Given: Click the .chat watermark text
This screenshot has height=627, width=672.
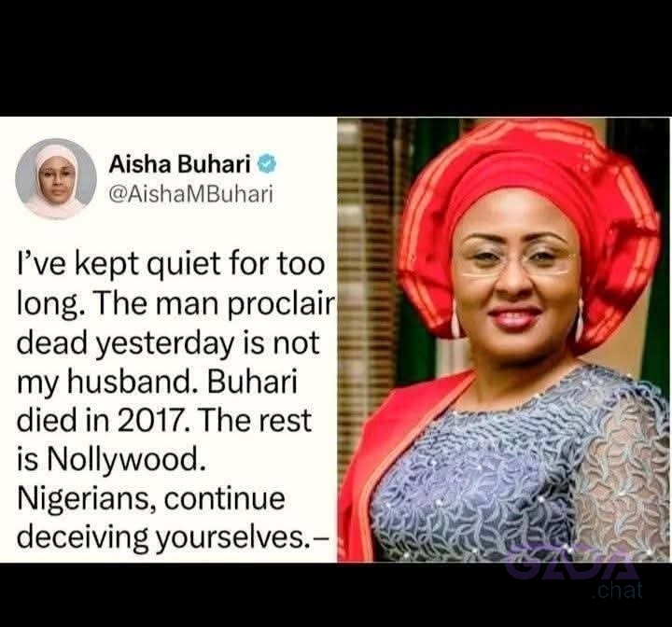Looking at the screenshot, I should click(x=618, y=590).
